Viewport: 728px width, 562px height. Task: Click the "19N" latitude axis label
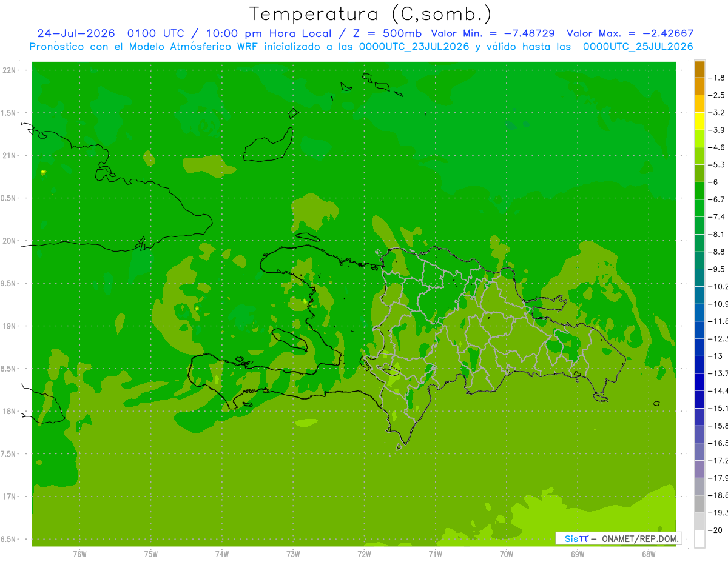click(9, 326)
